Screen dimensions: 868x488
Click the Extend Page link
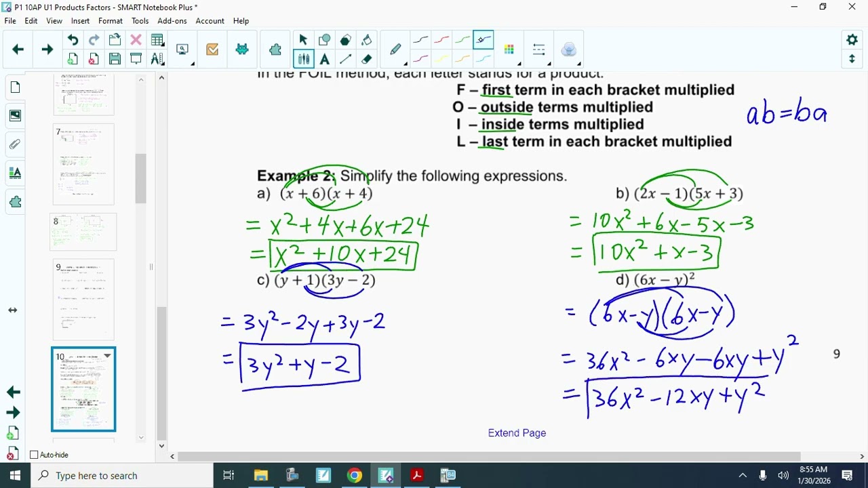coord(517,433)
